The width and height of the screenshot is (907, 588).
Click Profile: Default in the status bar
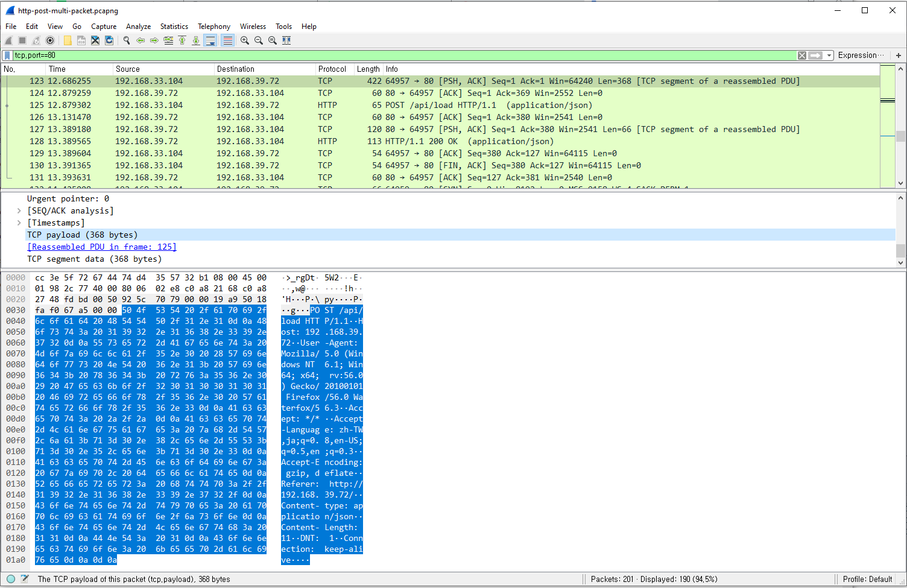[x=868, y=579]
